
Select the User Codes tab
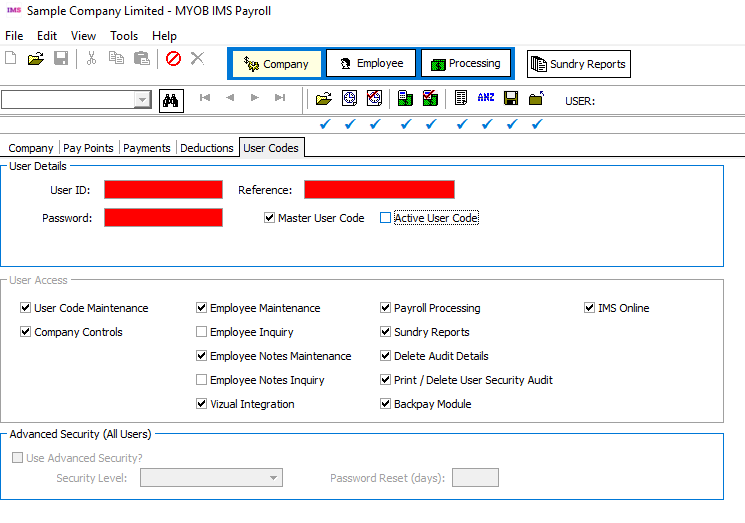[x=271, y=148]
